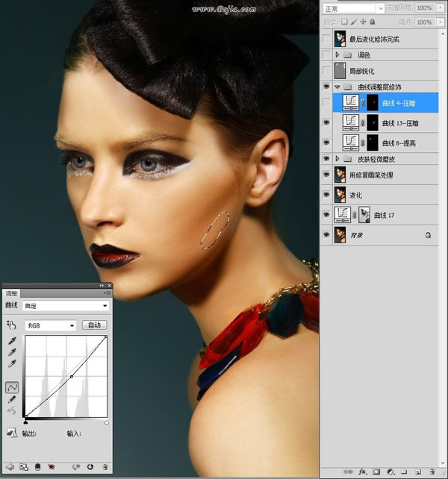Click the fill 100% field
Screen dimensions: 448x479
coord(426,22)
